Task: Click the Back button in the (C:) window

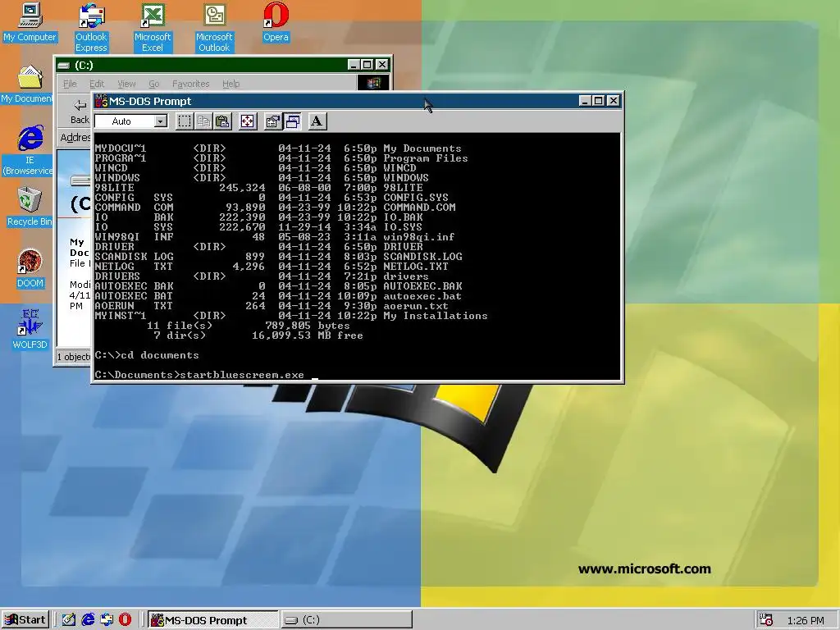Action: tap(80, 111)
